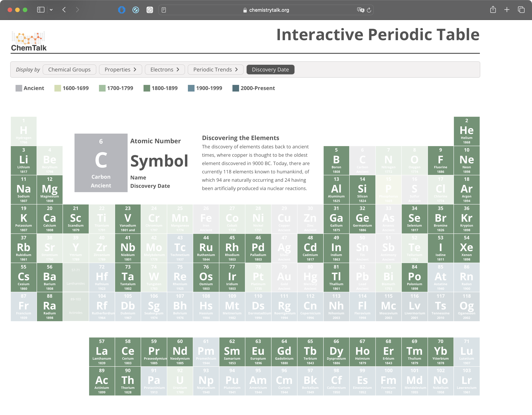Select the Seaborgium element tile
The height and width of the screenshot is (415, 532).
pos(154,307)
